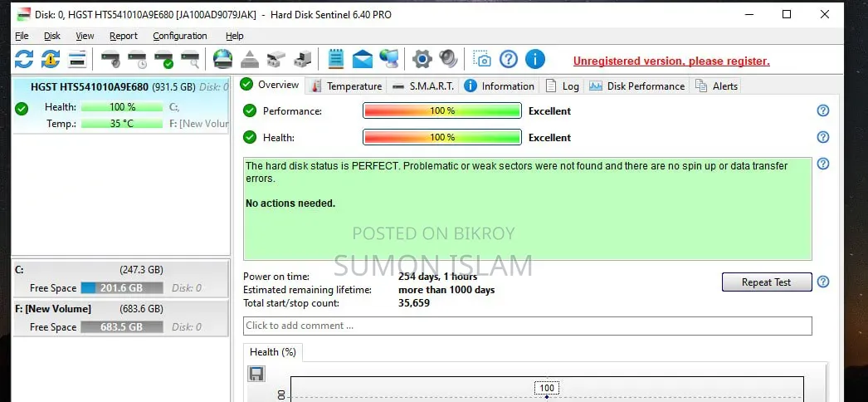Open the Report menu
868x402 pixels.
coord(124,36)
